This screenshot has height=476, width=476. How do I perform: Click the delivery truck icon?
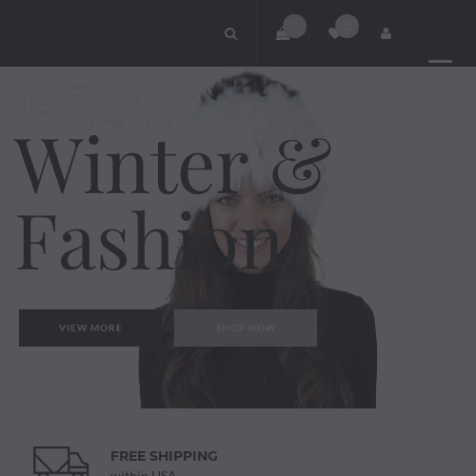61,461
